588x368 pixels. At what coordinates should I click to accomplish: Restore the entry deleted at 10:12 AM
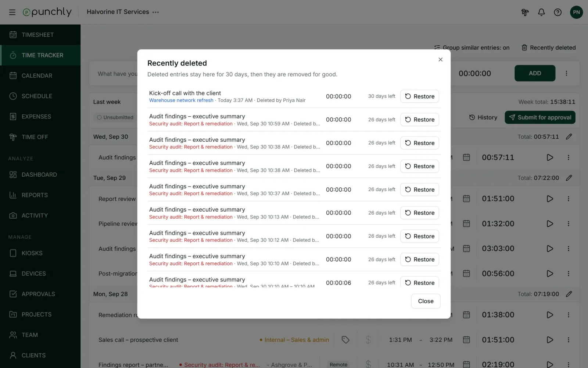[x=420, y=236]
